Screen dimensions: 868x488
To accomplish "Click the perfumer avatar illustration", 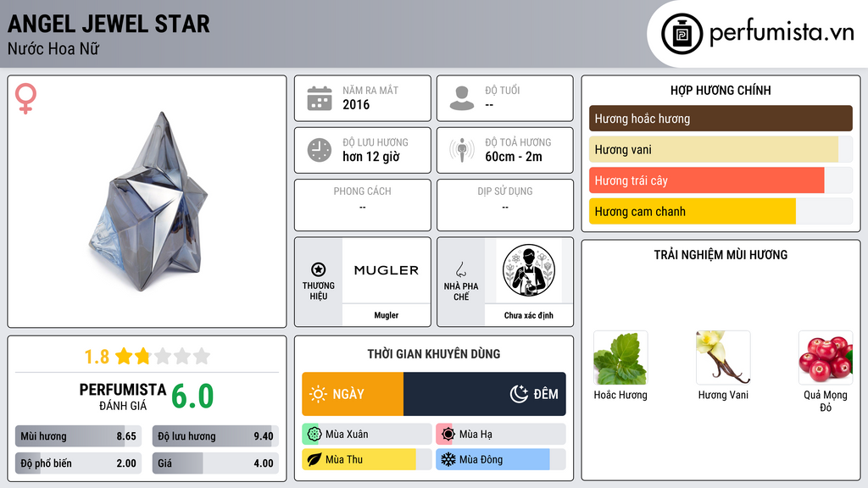I will pos(529,270).
